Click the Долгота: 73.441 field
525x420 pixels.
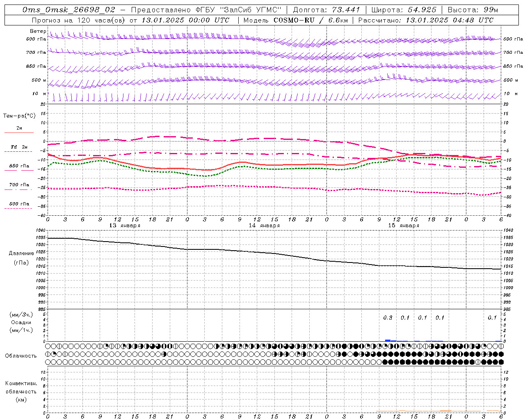pyautogui.click(x=326, y=10)
